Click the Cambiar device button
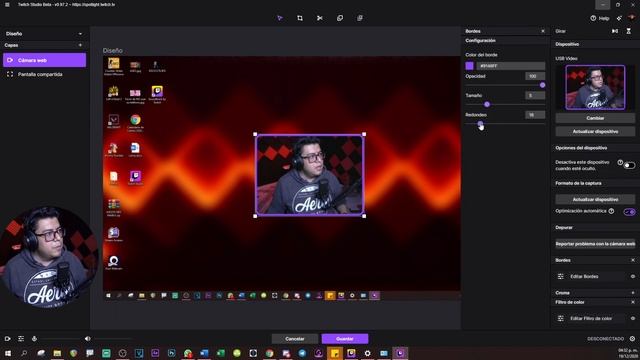 tap(595, 118)
